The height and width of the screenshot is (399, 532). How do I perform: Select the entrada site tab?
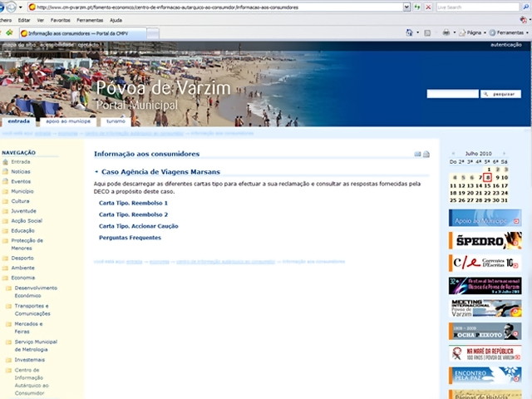tap(18, 121)
